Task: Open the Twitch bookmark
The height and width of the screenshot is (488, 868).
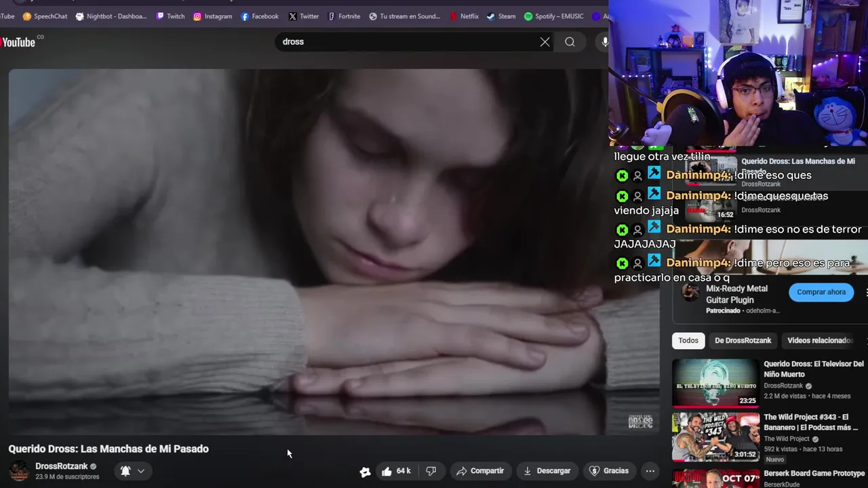Action: pyautogui.click(x=170, y=16)
